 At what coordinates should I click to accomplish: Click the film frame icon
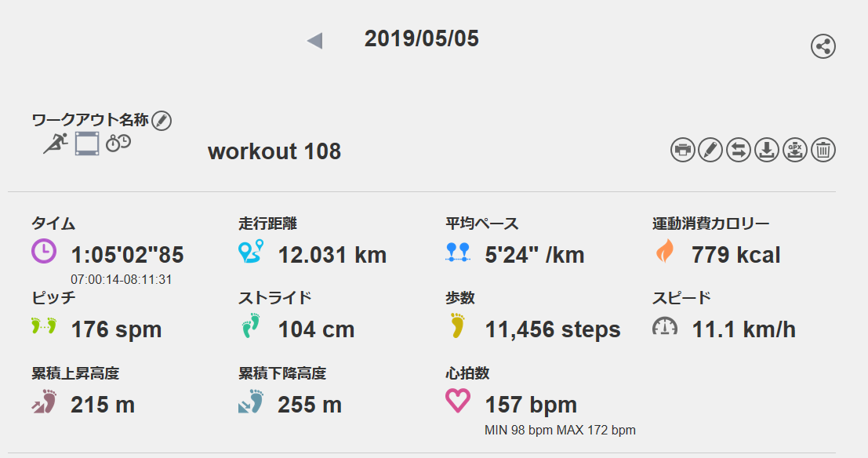click(87, 144)
